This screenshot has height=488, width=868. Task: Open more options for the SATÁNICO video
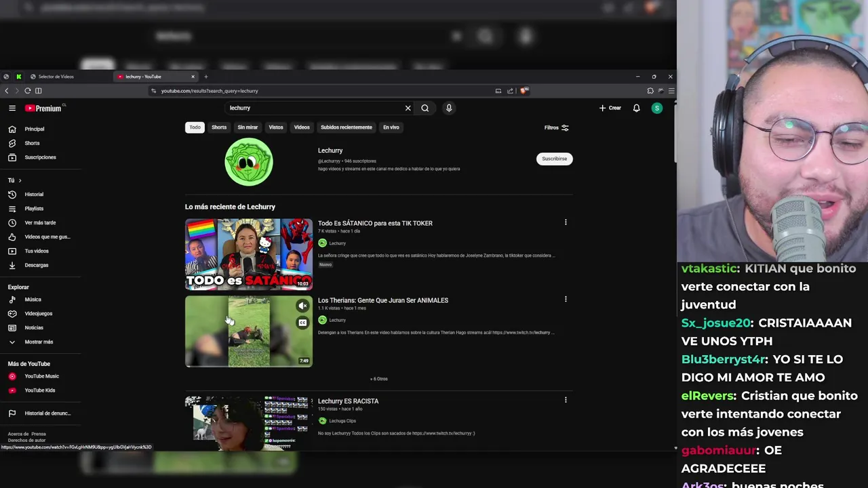(x=566, y=222)
